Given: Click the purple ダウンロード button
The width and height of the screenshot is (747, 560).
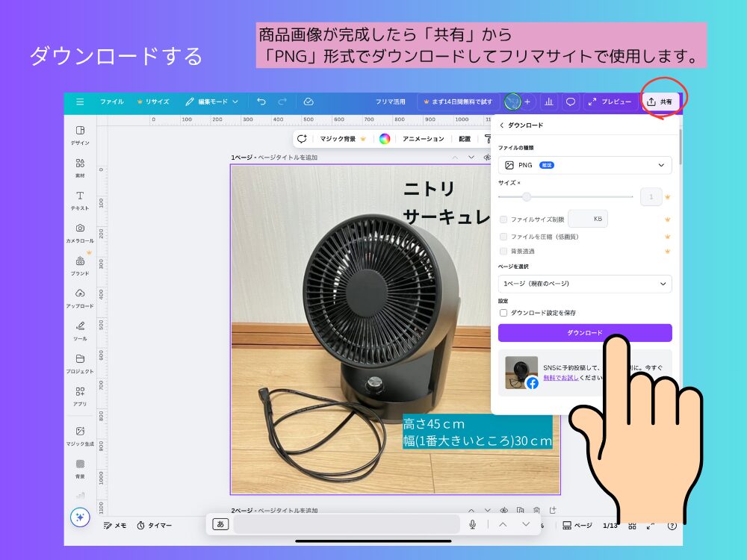Looking at the screenshot, I should [x=585, y=332].
